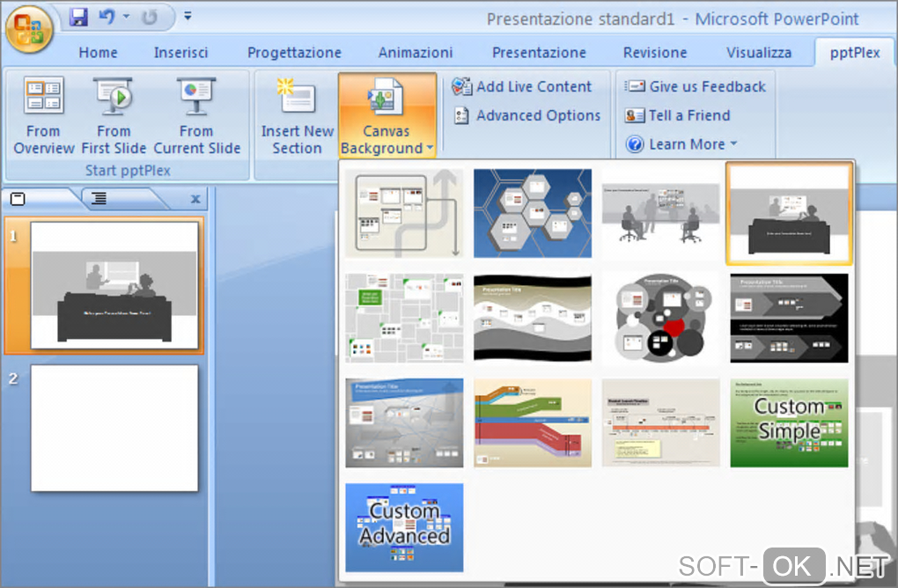This screenshot has width=898, height=588.
Task: Choose the black chevron arrows background
Action: coord(789,318)
